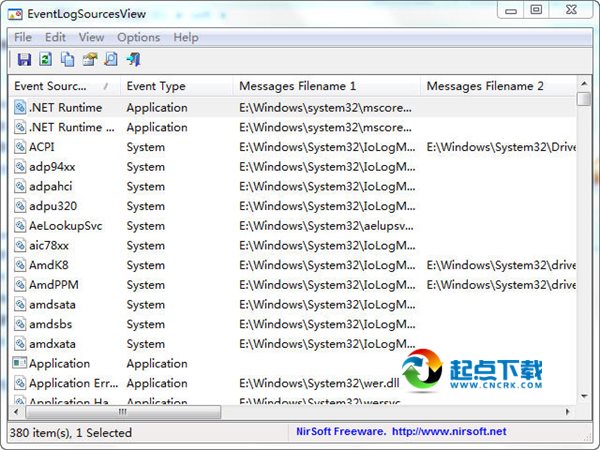Open the nirsoft.net link in status bar

(x=449, y=432)
